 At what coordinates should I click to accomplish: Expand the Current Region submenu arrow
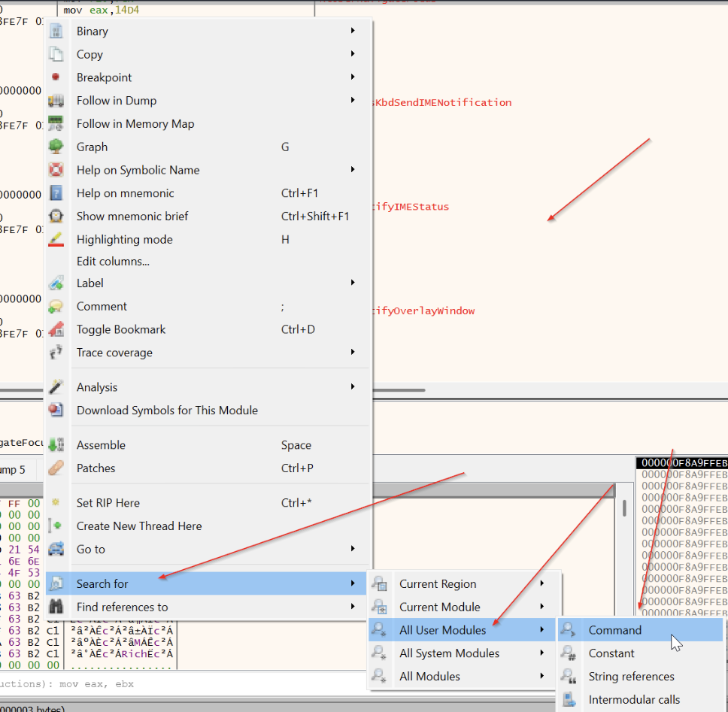point(541,584)
